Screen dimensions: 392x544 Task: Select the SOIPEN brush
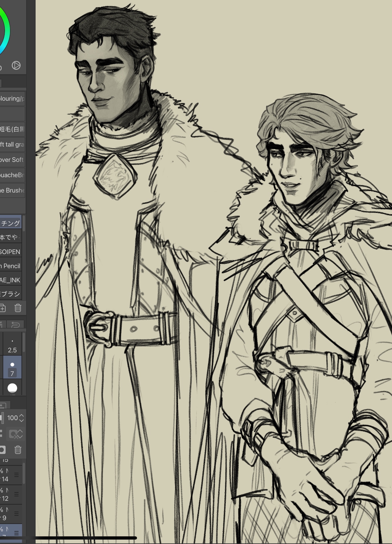(x=11, y=252)
